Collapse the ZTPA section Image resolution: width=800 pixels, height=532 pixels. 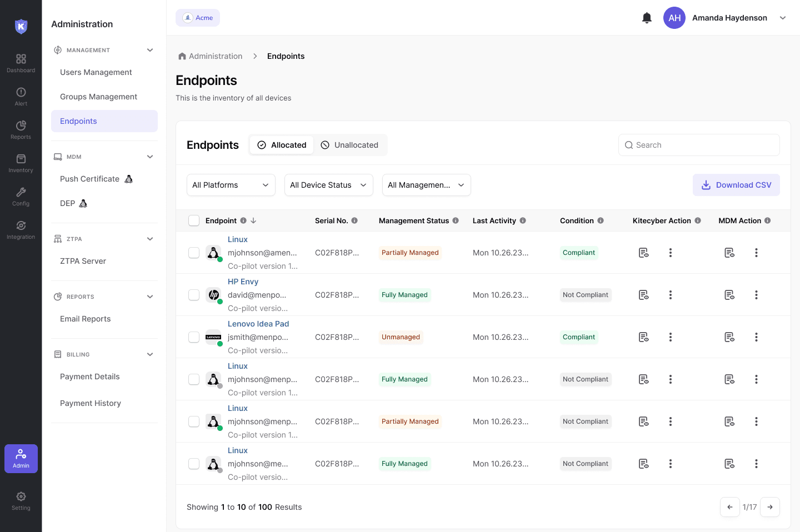tap(150, 239)
